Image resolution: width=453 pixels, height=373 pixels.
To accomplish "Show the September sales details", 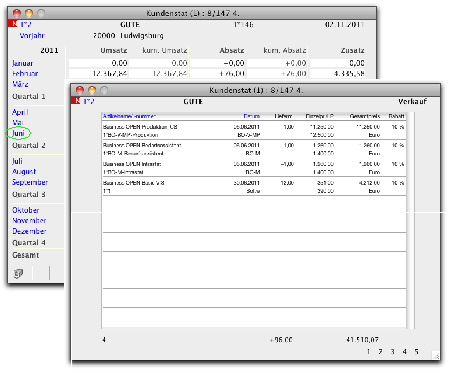I will point(30,182).
